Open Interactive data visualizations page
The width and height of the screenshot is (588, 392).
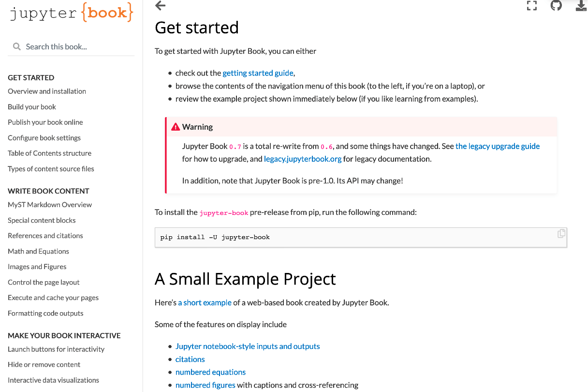point(53,380)
